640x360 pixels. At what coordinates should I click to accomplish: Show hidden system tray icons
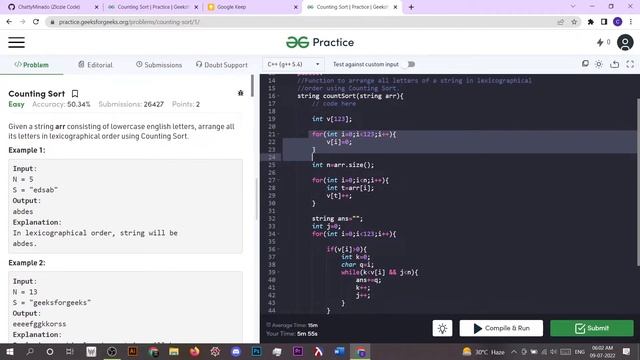pyautogui.click(x=514, y=352)
